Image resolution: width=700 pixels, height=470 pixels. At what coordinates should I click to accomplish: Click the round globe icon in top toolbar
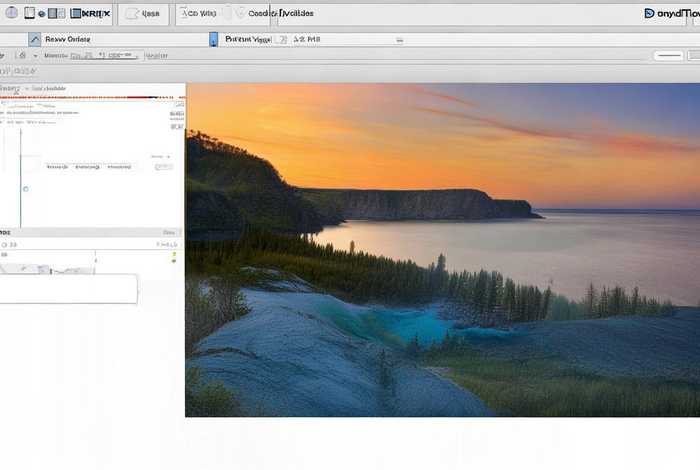[x=11, y=13]
